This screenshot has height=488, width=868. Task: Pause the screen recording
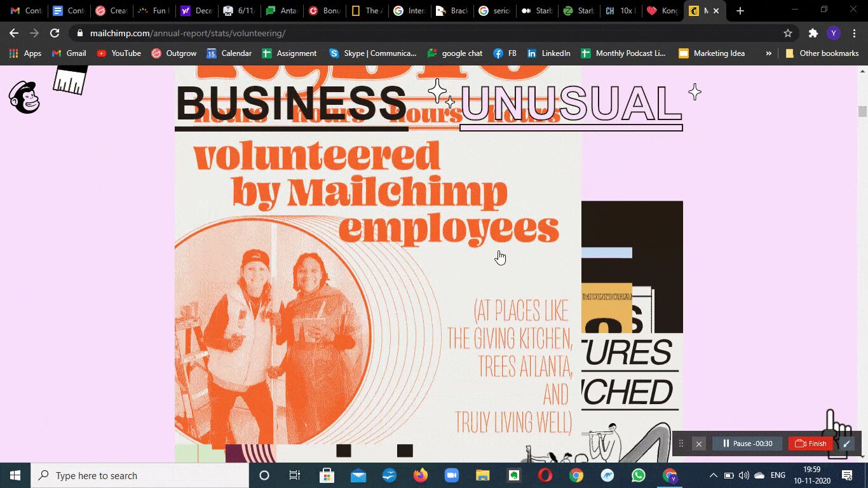[x=747, y=444]
